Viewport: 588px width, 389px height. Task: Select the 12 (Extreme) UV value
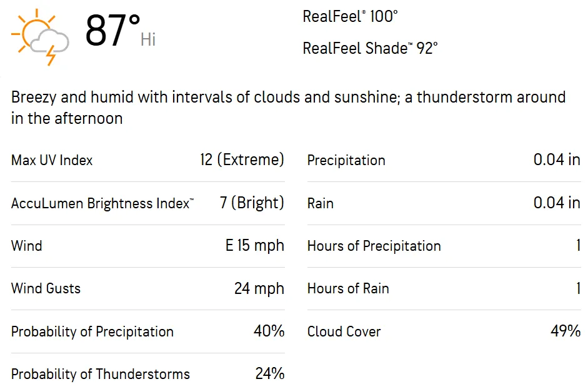242,160
